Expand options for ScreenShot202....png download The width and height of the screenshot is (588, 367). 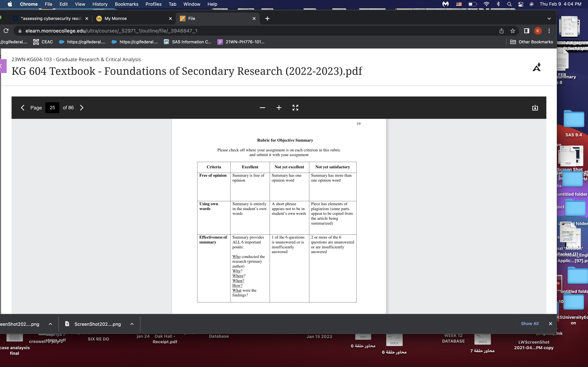click(132, 324)
